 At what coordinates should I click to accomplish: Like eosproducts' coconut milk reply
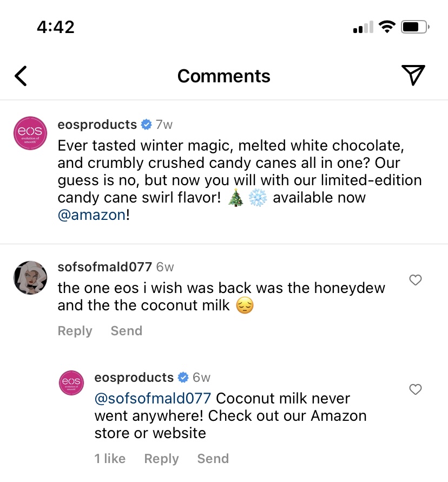(416, 389)
